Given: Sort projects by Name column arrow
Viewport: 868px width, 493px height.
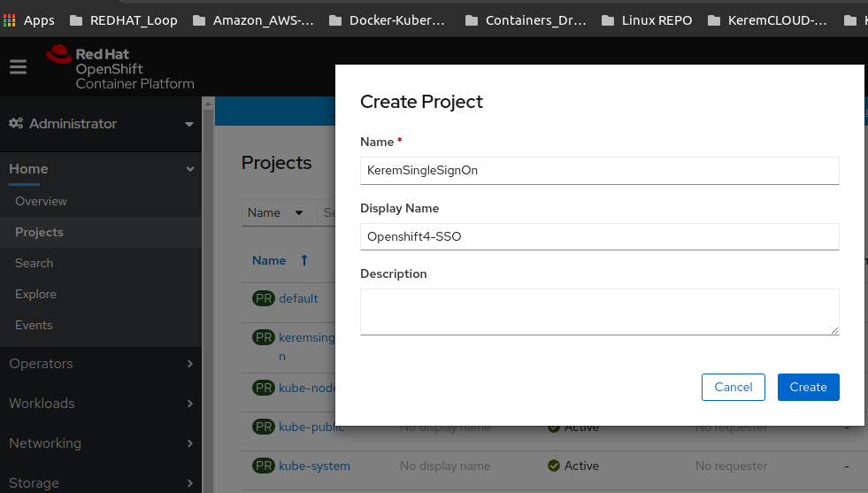Looking at the screenshot, I should (x=303, y=260).
